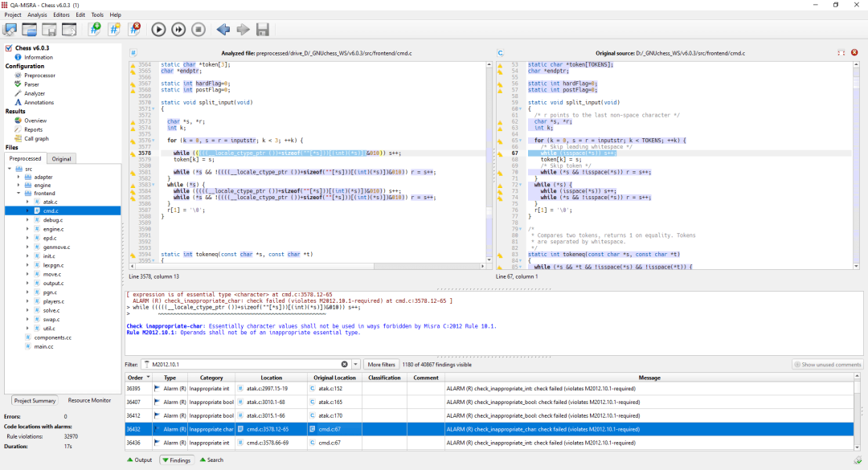Screen dimensions: 868x470
Task: Click the More filters button
Action: (x=381, y=364)
